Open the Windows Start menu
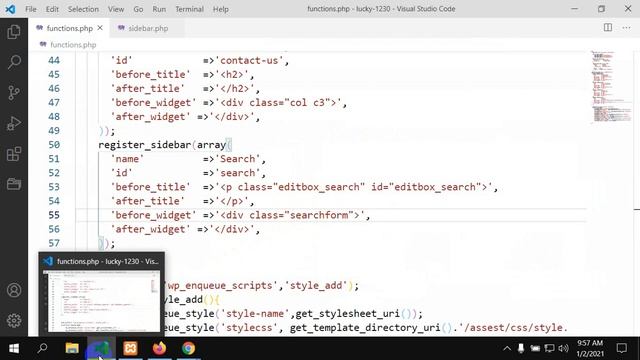The width and height of the screenshot is (640, 360). [14, 348]
